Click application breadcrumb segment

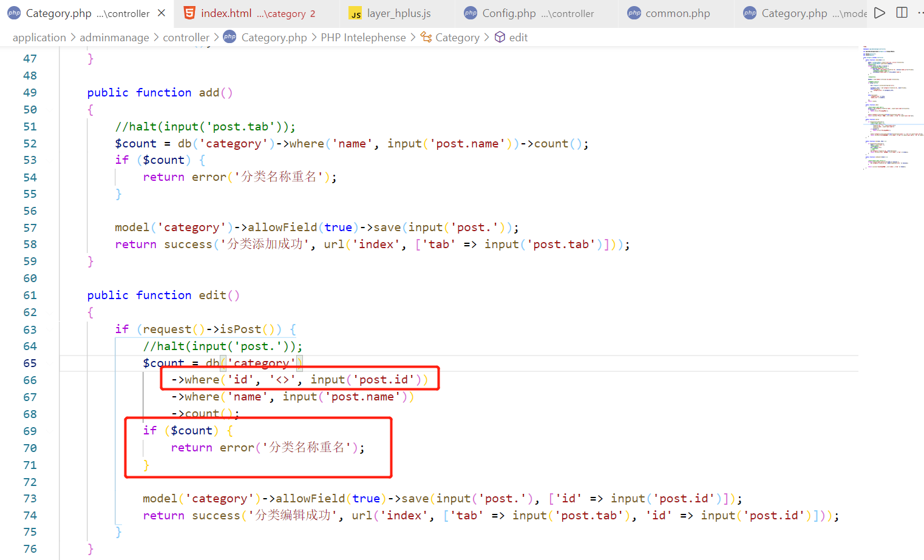pos(39,38)
